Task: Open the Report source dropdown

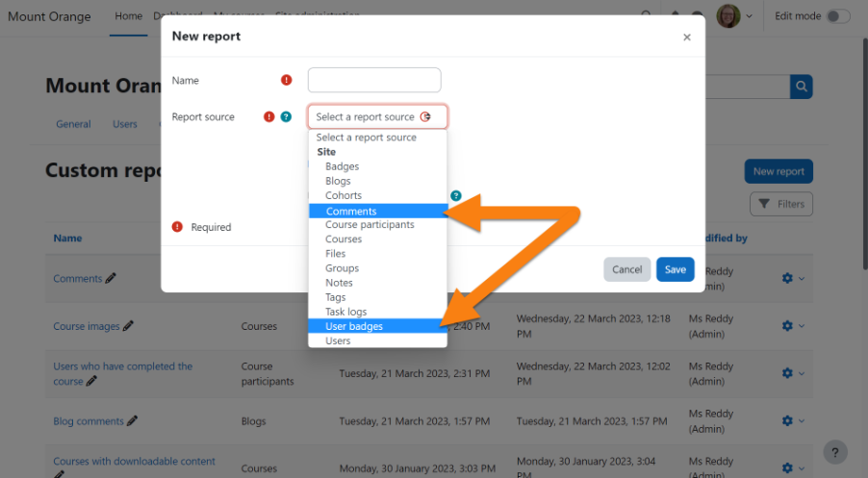Action: 377,117
